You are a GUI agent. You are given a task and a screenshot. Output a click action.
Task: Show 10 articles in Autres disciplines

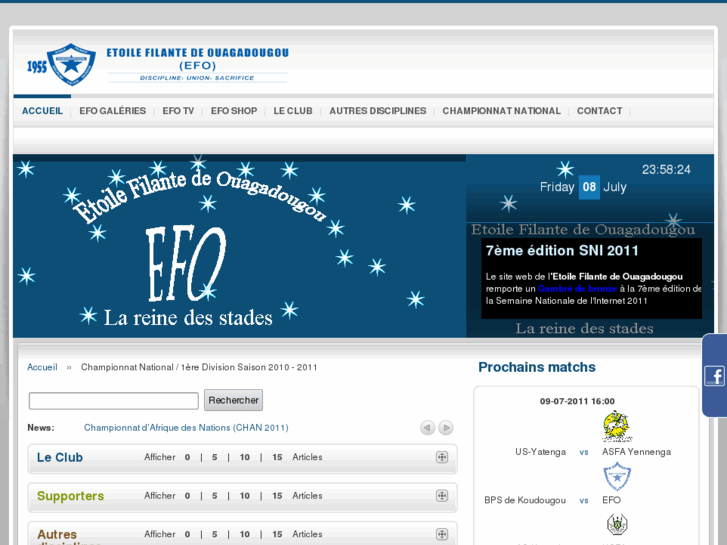[245, 534]
